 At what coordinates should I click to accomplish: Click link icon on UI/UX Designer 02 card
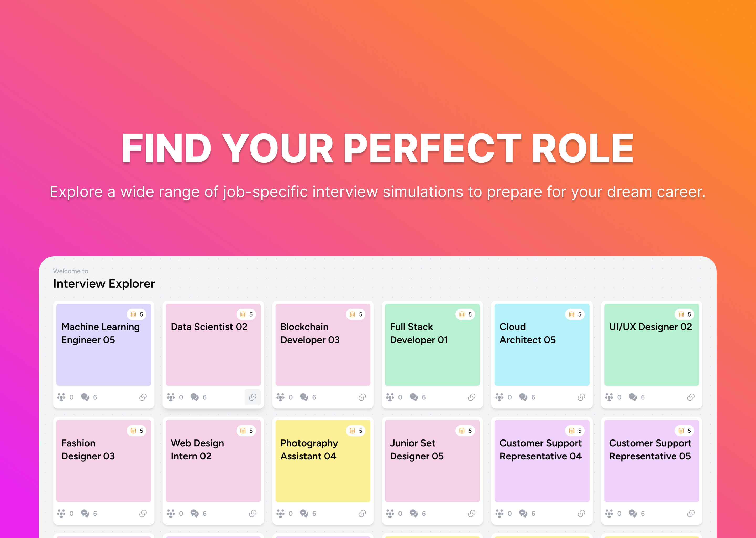[x=691, y=397]
